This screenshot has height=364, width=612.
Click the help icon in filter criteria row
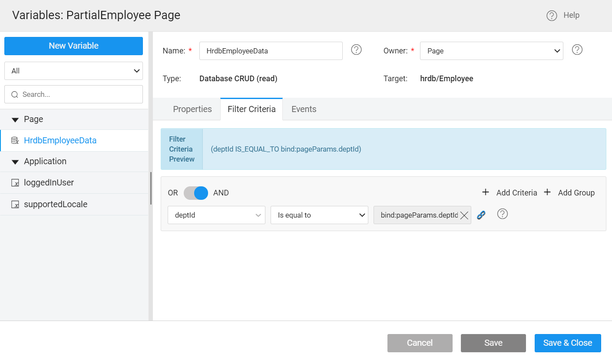503,214
